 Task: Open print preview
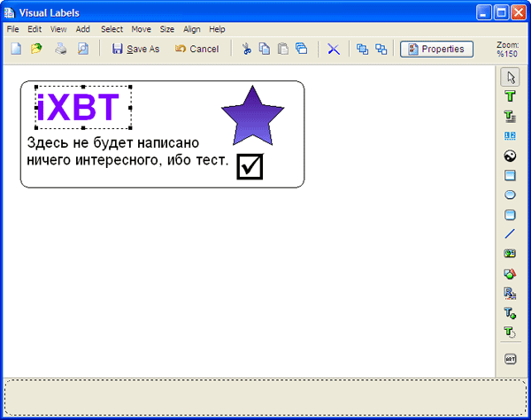pyautogui.click(x=83, y=49)
